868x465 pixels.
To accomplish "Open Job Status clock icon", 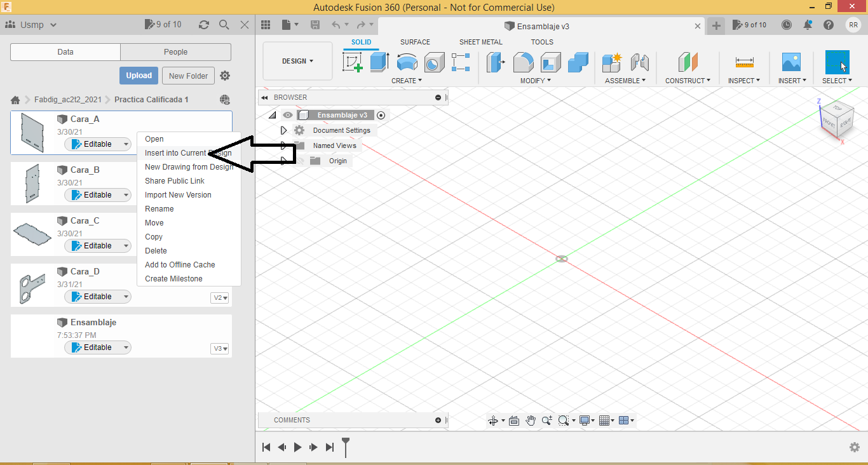I will [x=787, y=25].
